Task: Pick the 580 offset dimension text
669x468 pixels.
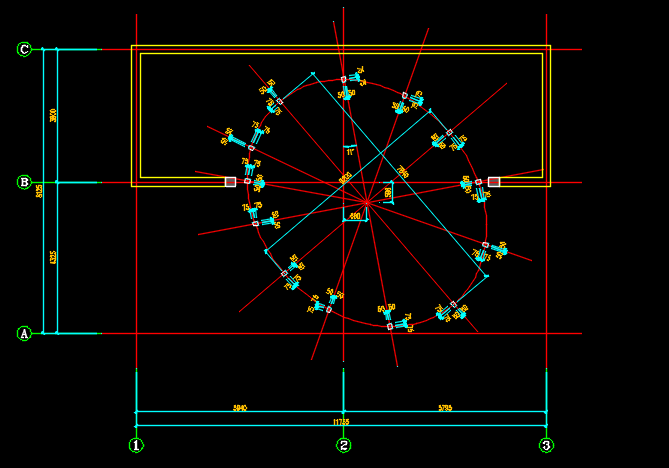Action: tap(388, 192)
